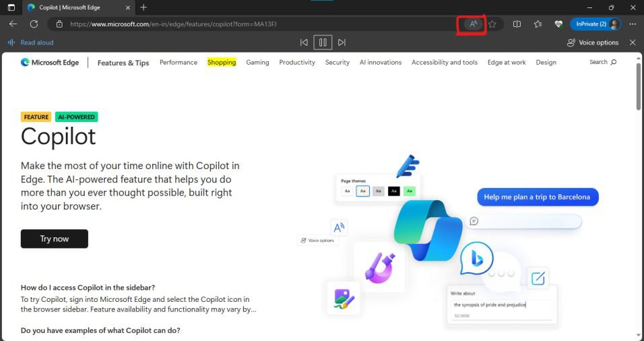644x341 pixels.
Task: Open the Favorites list icon
Action: (x=538, y=24)
